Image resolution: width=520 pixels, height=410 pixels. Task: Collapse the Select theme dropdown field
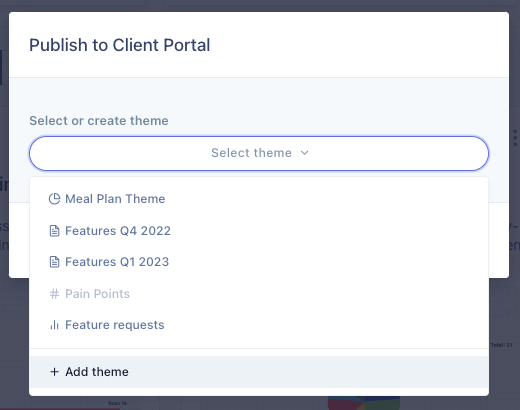[x=259, y=153]
